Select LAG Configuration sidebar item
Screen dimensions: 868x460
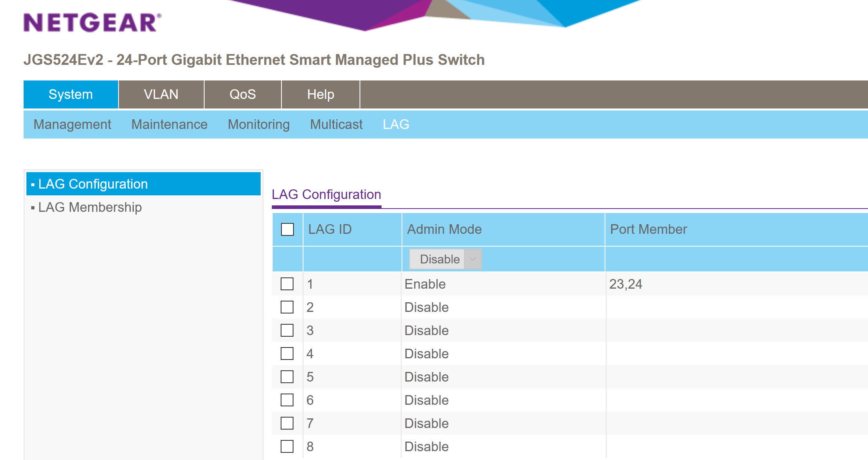pos(93,184)
